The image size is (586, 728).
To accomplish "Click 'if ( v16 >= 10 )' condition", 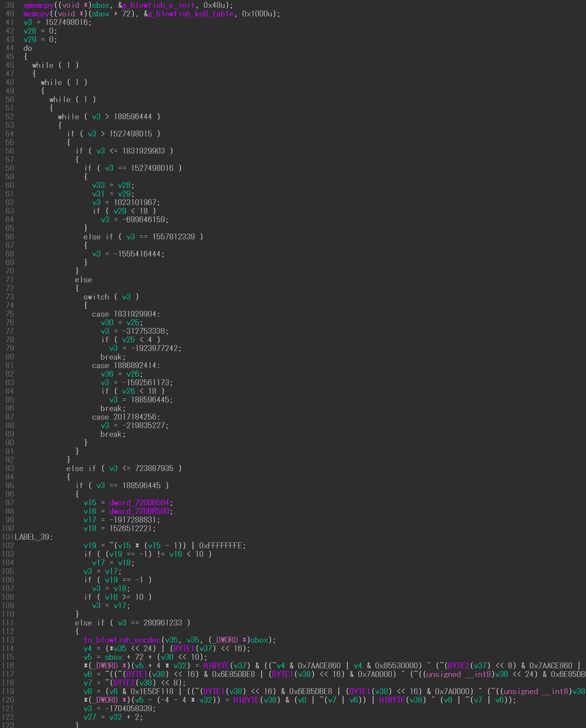I will [x=118, y=597].
